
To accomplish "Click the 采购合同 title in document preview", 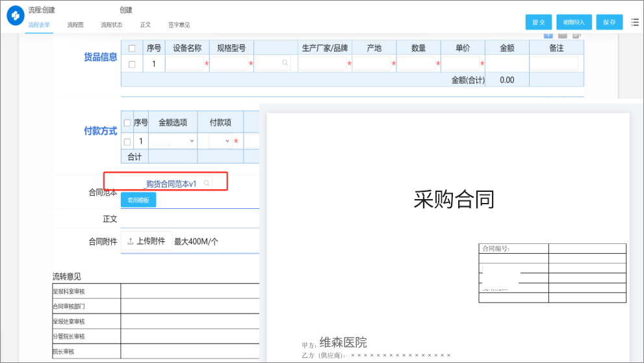I will (x=454, y=199).
